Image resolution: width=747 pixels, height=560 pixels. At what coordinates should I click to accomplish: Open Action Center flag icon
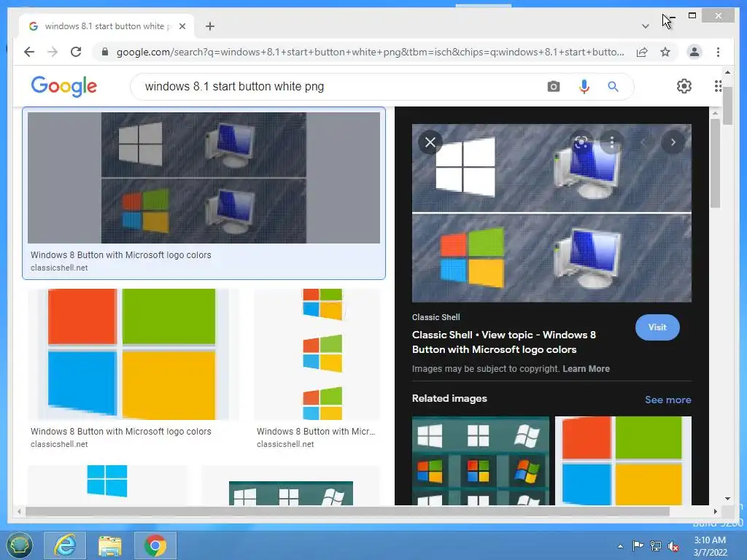638,546
